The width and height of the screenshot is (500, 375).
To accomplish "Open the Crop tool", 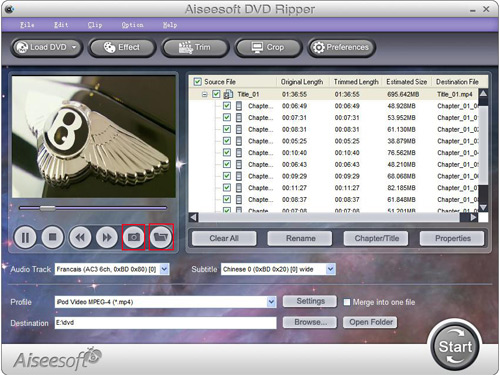I will click(268, 47).
